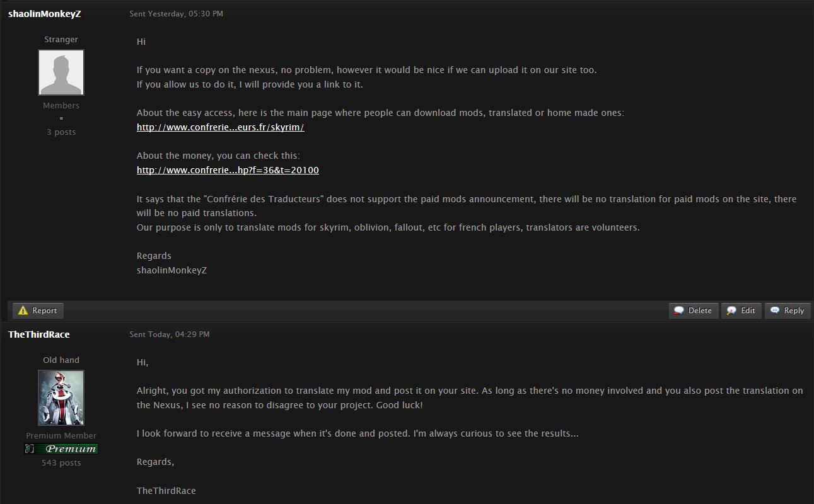Click the 543 posts count

point(61,463)
